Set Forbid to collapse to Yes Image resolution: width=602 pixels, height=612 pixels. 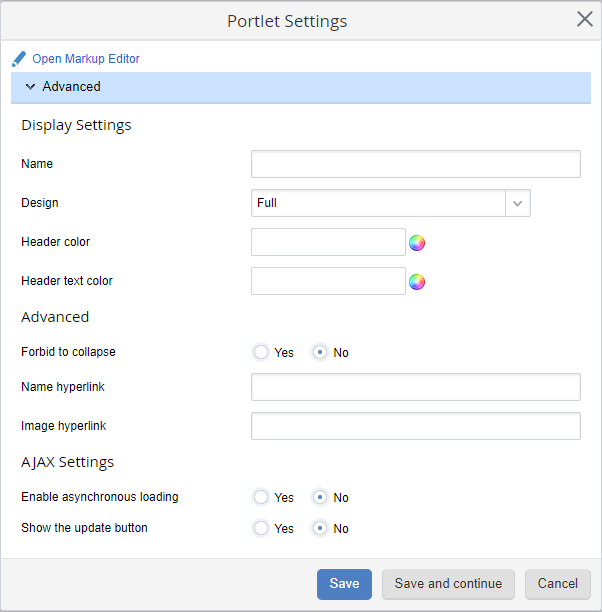[x=261, y=352]
